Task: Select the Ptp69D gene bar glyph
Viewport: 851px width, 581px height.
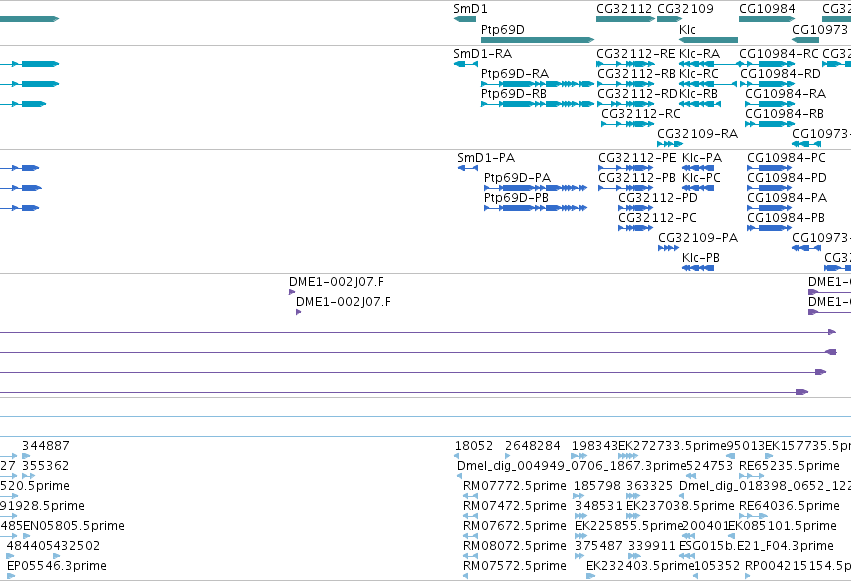Action: [537, 40]
